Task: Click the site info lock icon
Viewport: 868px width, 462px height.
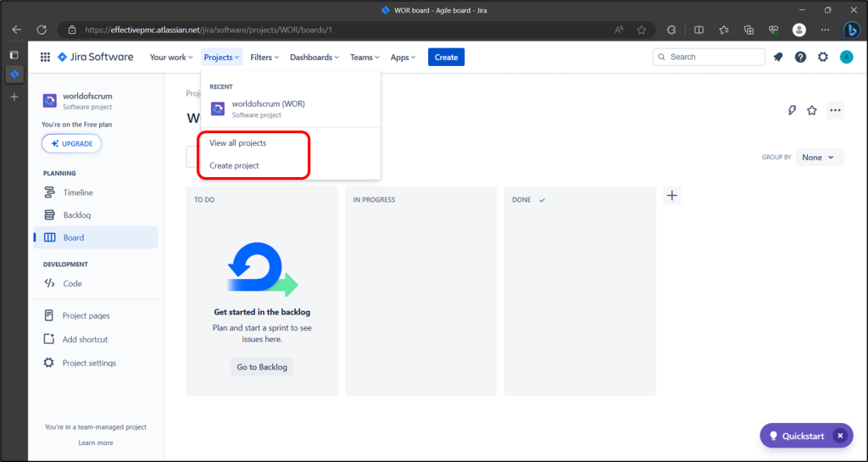Action: 72,30
